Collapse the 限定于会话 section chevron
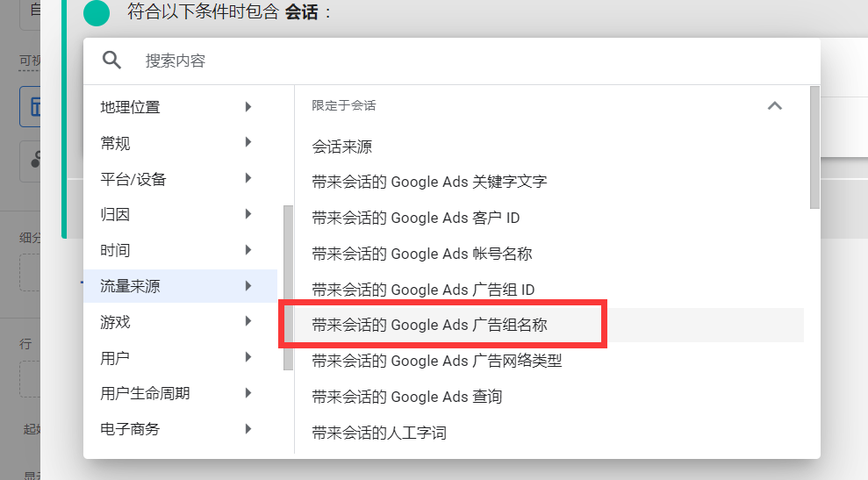The height and width of the screenshot is (480, 868). [x=774, y=106]
